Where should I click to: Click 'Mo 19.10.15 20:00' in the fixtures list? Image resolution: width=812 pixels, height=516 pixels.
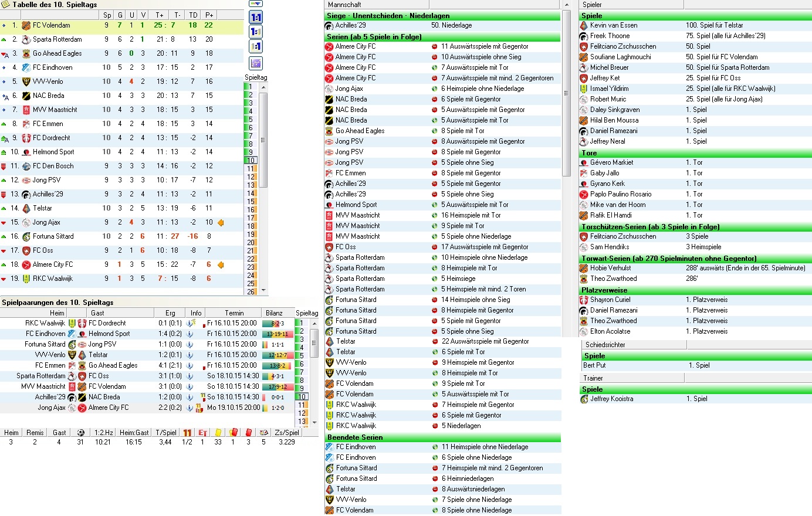coord(234,408)
